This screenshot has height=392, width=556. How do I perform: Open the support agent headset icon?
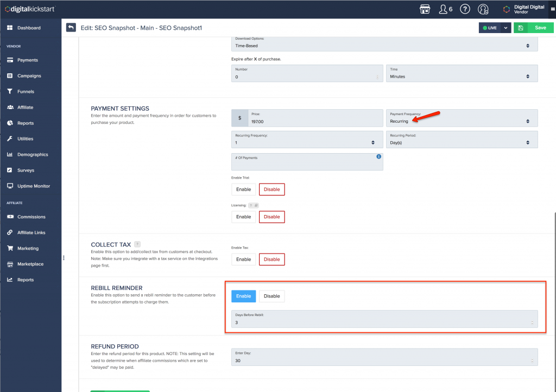click(x=483, y=9)
